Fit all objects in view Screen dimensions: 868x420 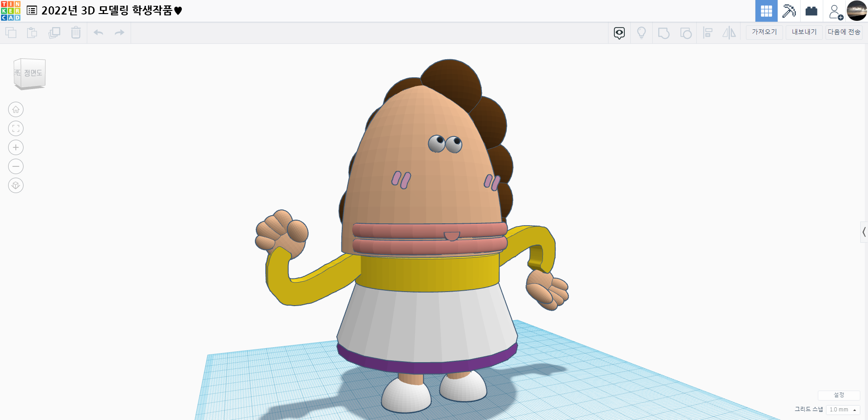[x=16, y=128]
